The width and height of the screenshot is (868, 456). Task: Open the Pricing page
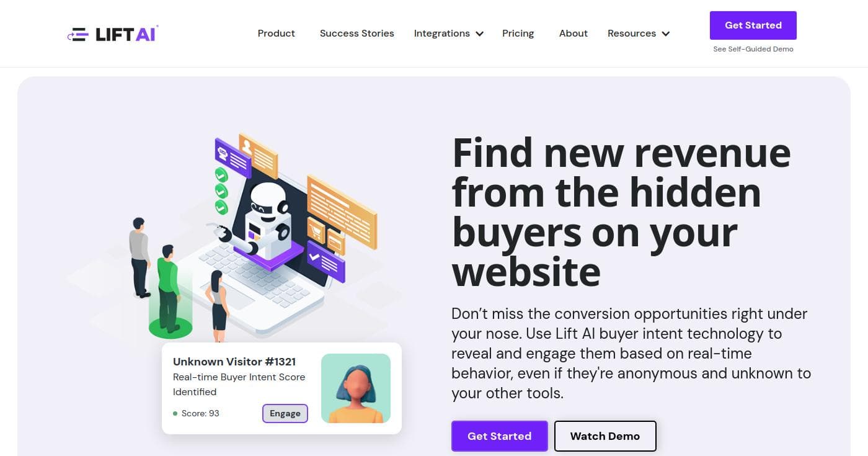click(518, 34)
